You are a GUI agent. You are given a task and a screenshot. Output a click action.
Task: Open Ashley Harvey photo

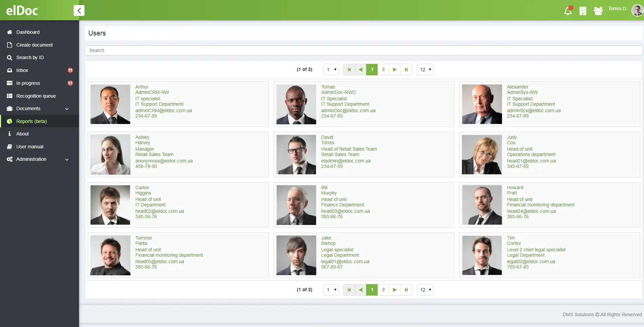pyautogui.click(x=110, y=154)
